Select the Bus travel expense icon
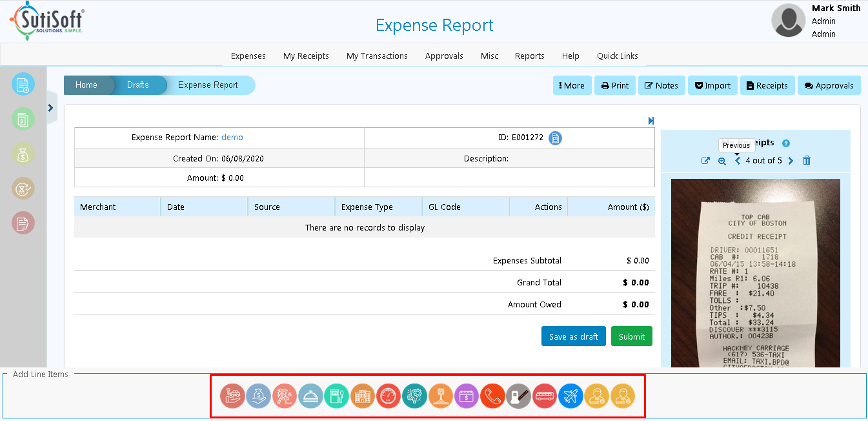Image resolution: width=868 pixels, height=421 pixels. coord(544,396)
